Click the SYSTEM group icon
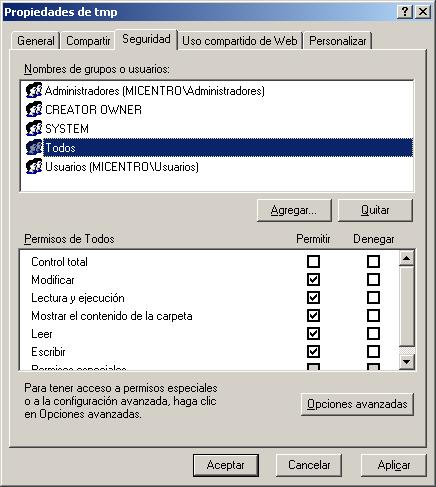 click(34, 128)
